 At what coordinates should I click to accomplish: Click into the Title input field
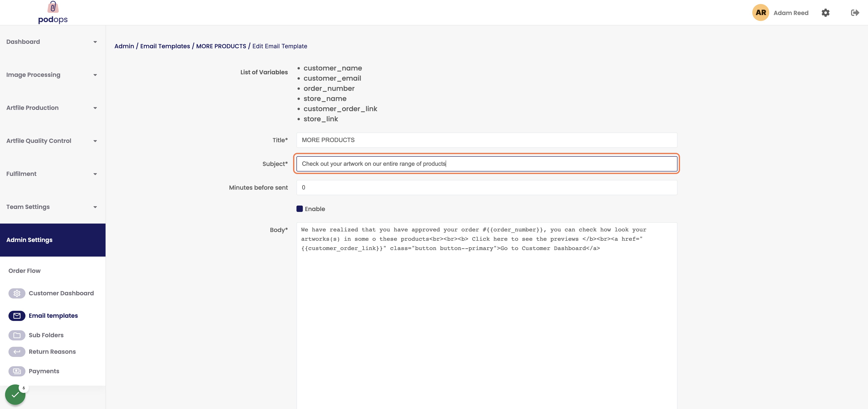coord(487,140)
